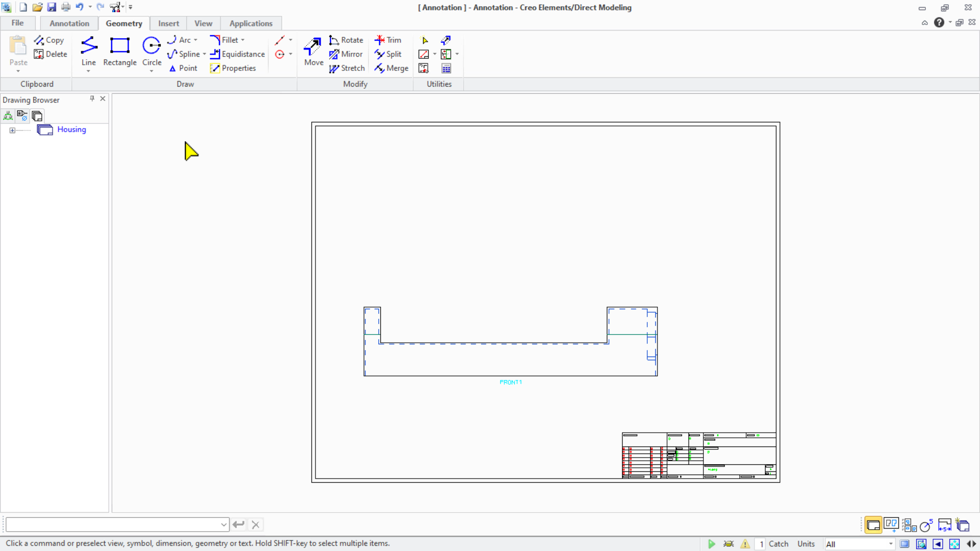The image size is (980, 551).
Task: Select Housing in the Drawing Browser
Action: click(71, 130)
